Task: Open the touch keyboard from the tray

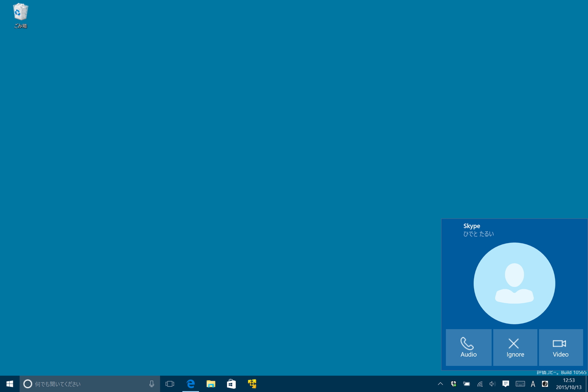Action: (520, 384)
